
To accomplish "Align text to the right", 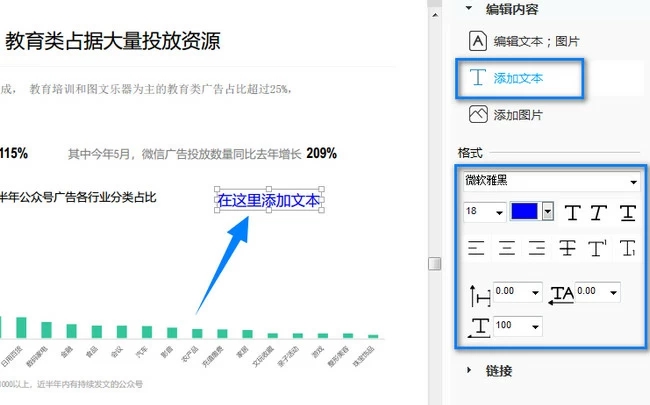I will [537, 248].
